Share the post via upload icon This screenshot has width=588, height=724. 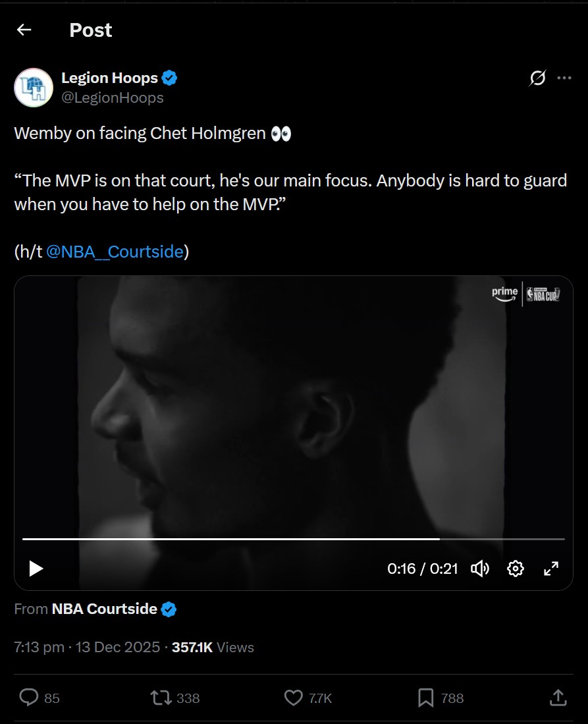click(x=558, y=698)
